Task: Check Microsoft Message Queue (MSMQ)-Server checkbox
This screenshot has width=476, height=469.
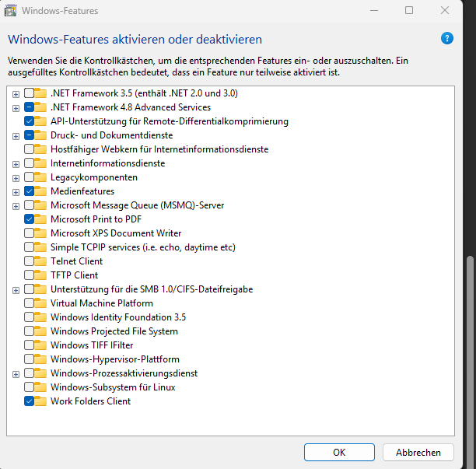Action: coord(29,205)
